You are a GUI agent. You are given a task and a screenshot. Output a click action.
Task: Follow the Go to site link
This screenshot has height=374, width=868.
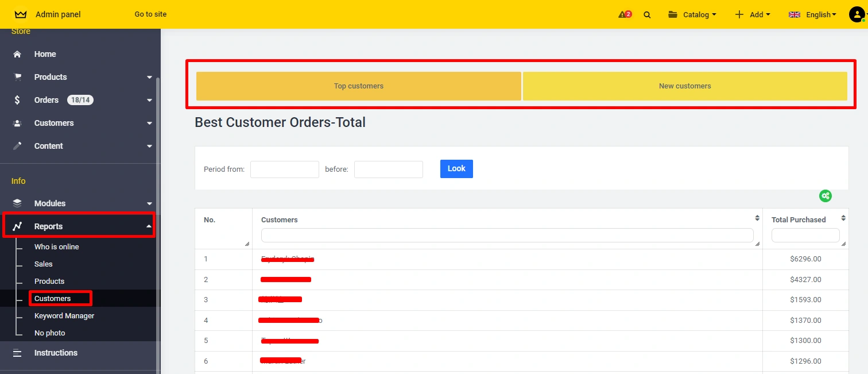coord(150,14)
